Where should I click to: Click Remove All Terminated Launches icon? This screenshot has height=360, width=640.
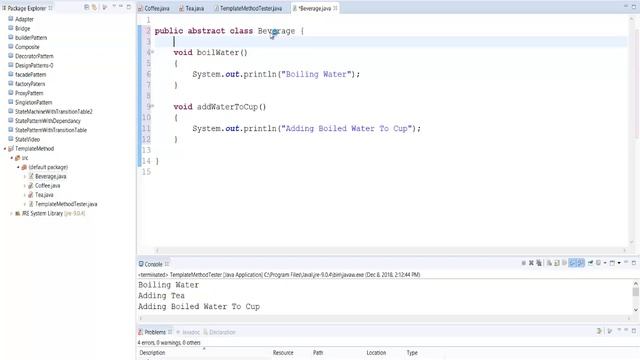[539, 263]
